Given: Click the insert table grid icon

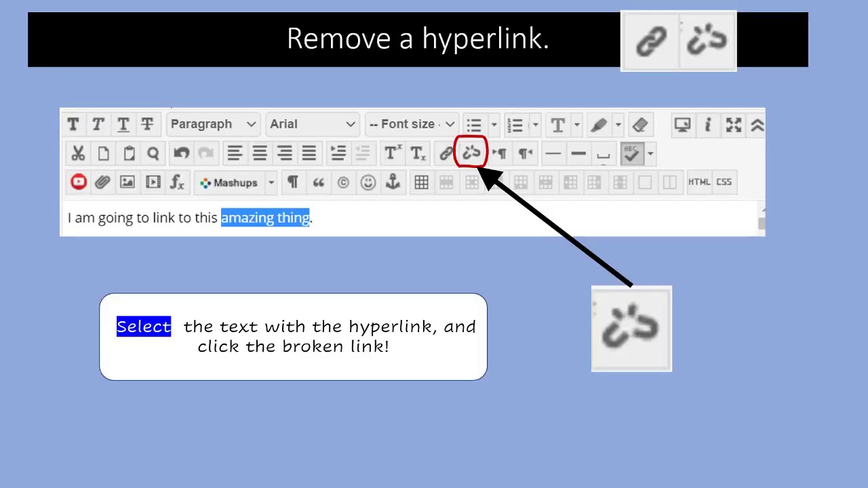Looking at the screenshot, I should click(421, 182).
